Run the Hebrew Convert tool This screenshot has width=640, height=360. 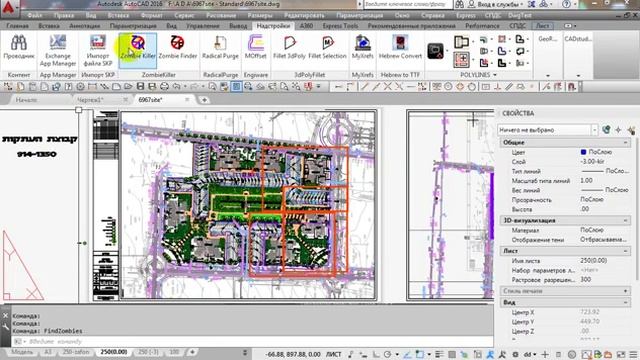(400, 49)
